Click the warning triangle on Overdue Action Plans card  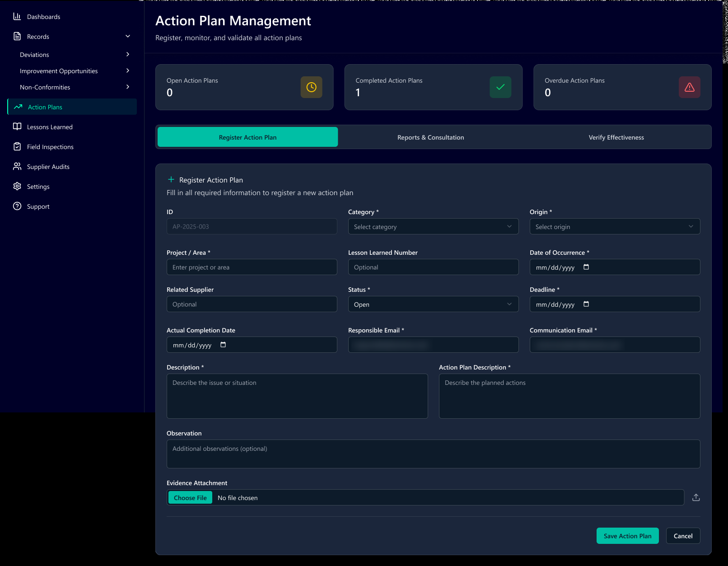coord(690,87)
